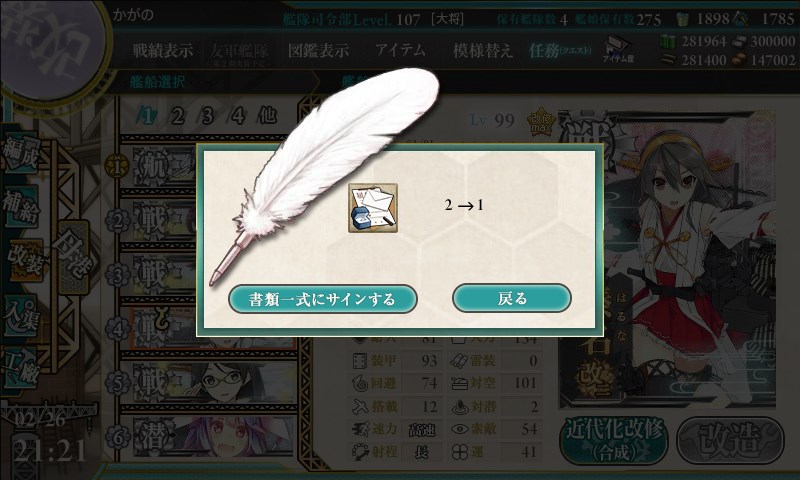Click the 近代化改修 (合成) button

point(614,441)
